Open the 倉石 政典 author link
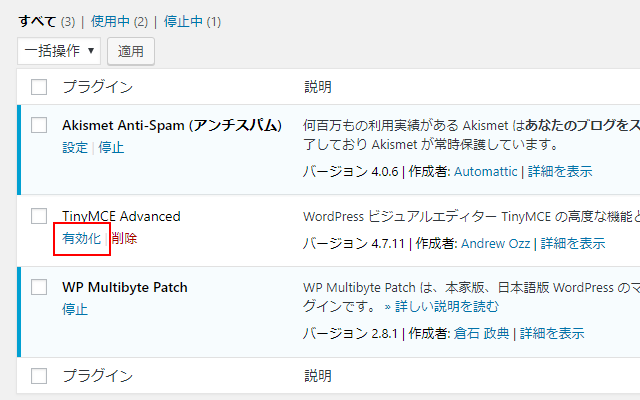The image size is (640, 400). pyautogui.click(x=484, y=333)
